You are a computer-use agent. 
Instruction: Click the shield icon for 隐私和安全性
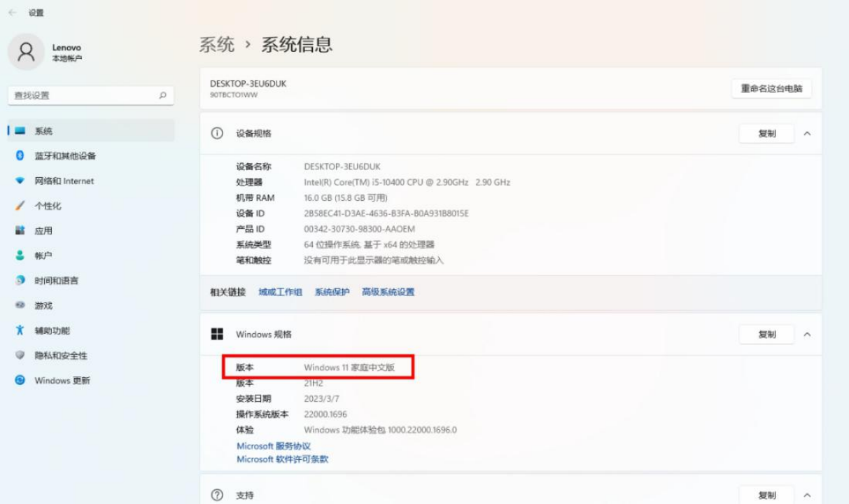coord(20,355)
